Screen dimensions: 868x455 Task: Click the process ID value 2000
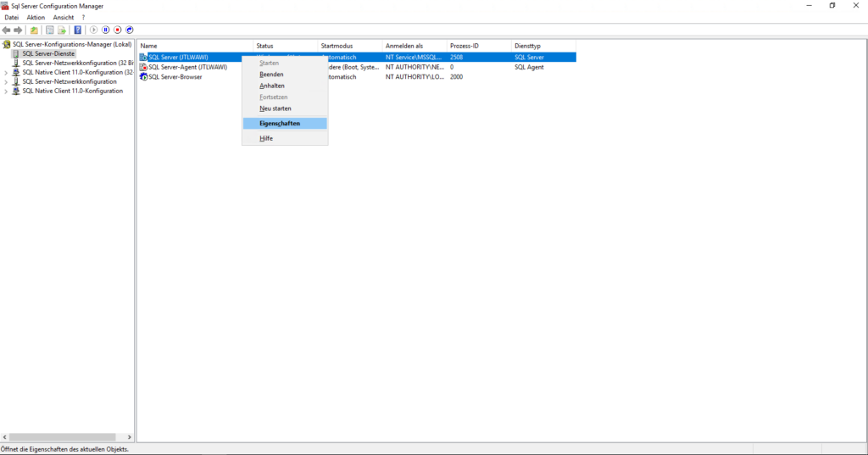point(457,77)
